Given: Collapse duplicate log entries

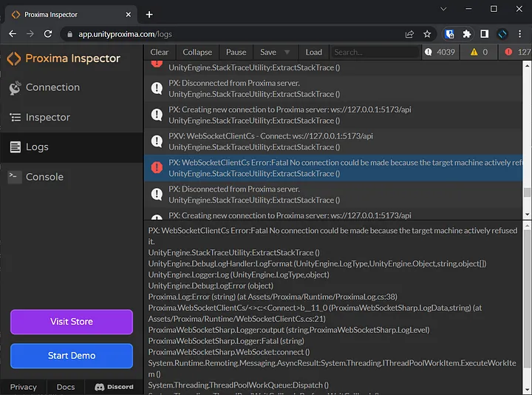Looking at the screenshot, I should coord(197,53).
